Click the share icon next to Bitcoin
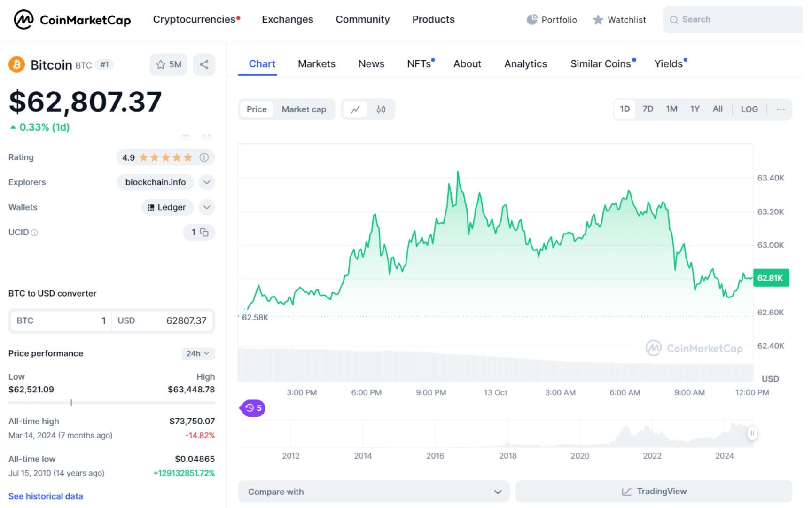 [x=204, y=64]
